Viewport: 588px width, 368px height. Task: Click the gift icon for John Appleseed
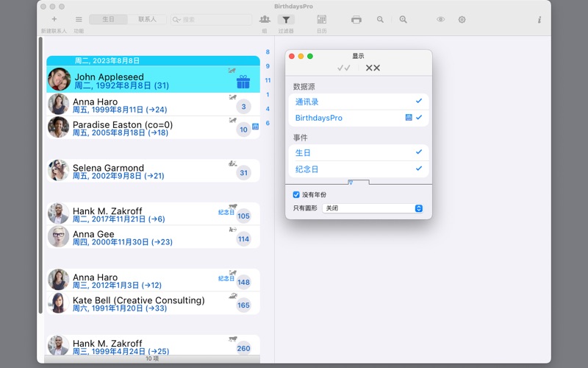tap(243, 82)
